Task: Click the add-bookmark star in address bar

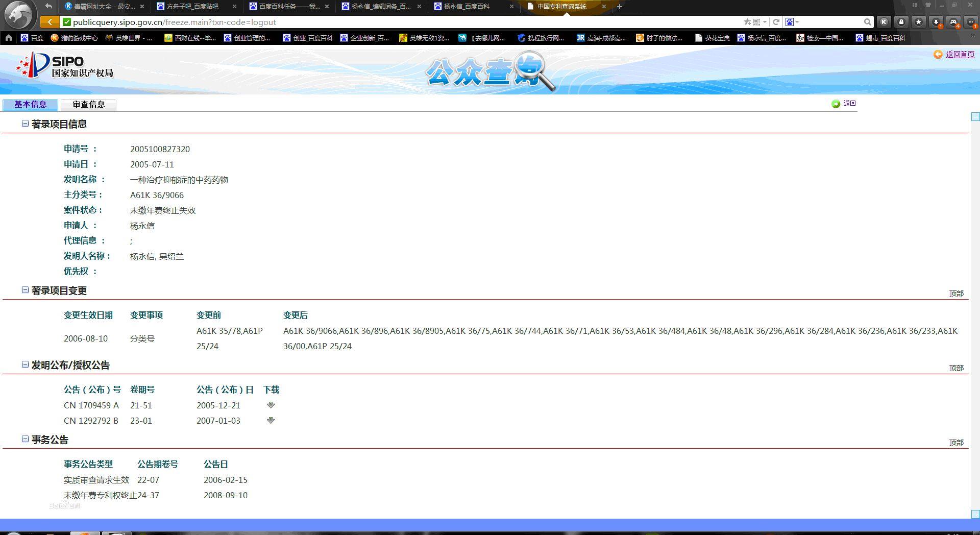Action: pyautogui.click(x=747, y=22)
